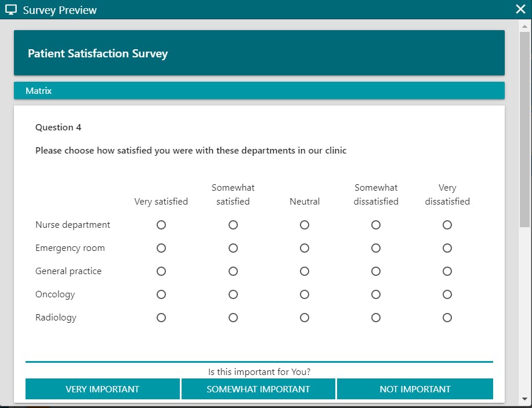Select Somewhat satisfied for Emergency room
Screen dimensions: 532x408
coord(233,248)
